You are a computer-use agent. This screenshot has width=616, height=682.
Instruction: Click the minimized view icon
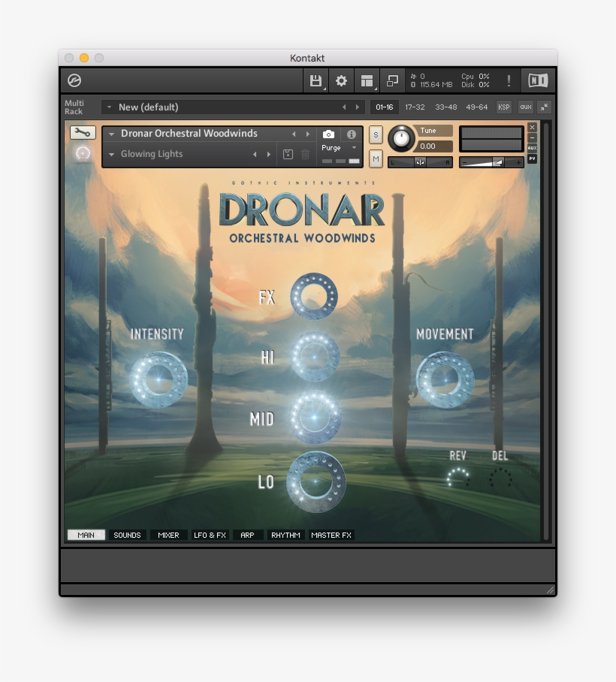(392, 81)
